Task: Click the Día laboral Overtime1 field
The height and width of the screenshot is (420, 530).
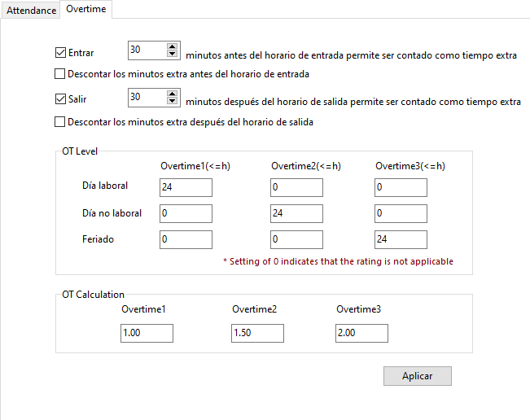Action: click(186, 187)
